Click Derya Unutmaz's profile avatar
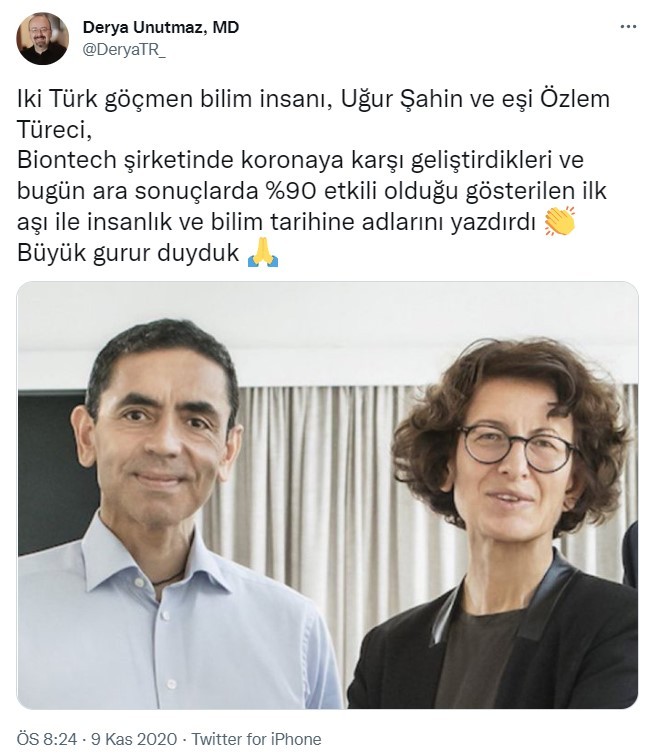648x756 pixels. [42, 39]
